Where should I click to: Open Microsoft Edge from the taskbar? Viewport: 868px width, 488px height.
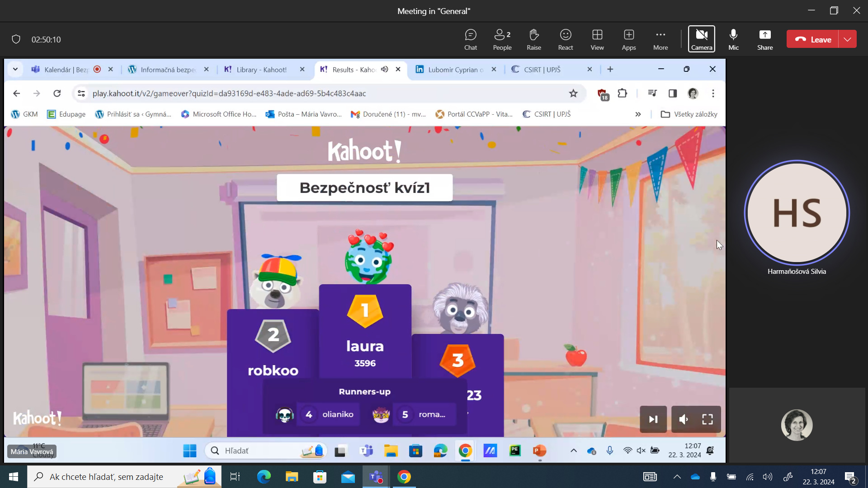click(264, 477)
